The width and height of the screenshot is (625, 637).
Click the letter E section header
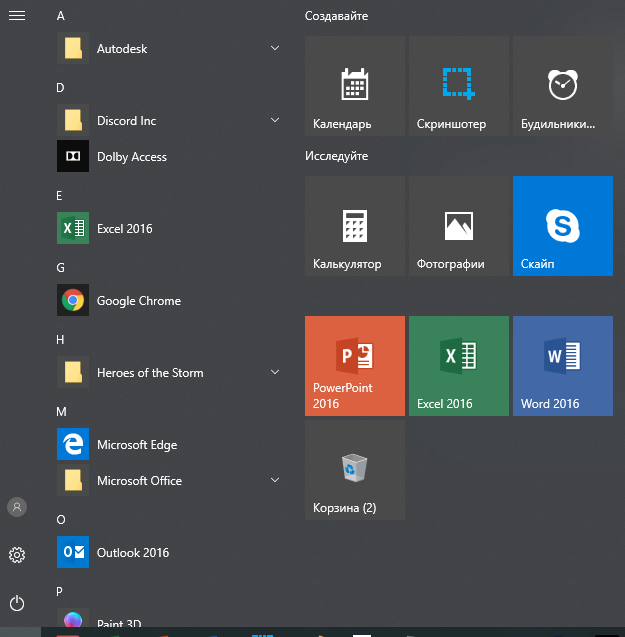(59, 196)
